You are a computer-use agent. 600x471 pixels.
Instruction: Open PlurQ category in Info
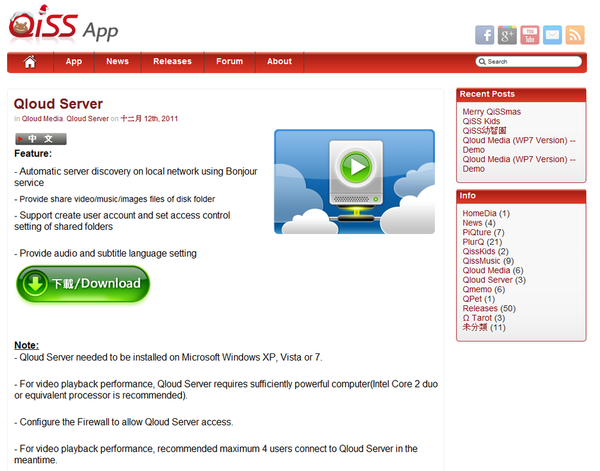[473, 242]
